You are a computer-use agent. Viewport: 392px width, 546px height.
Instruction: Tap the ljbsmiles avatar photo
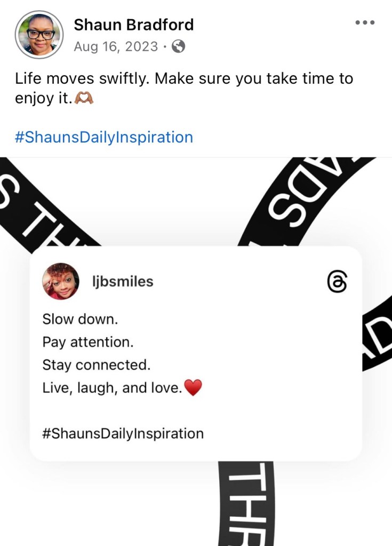60,281
